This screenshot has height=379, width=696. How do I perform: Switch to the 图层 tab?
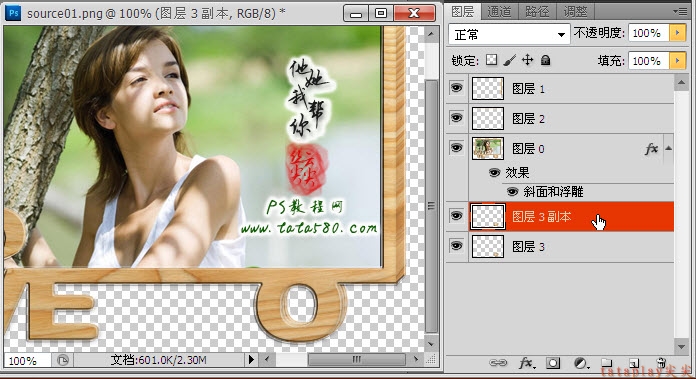pyautogui.click(x=463, y=12)
